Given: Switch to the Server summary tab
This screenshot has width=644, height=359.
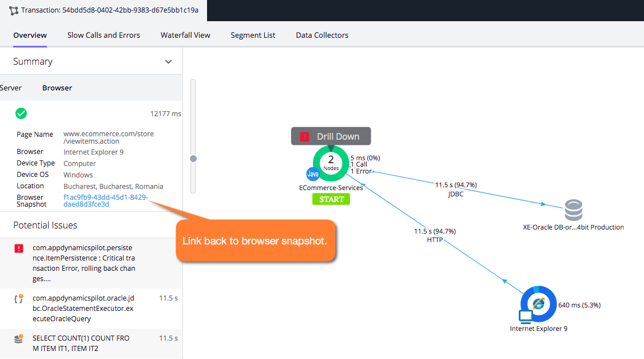Looking at the screenshot, I should [11, 88].
